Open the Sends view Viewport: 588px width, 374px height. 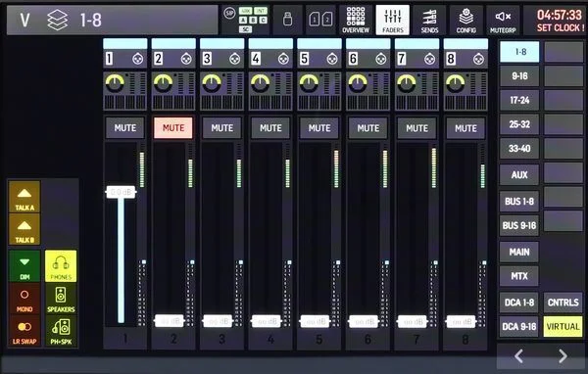pyautogui.click(x=429, y=20)
